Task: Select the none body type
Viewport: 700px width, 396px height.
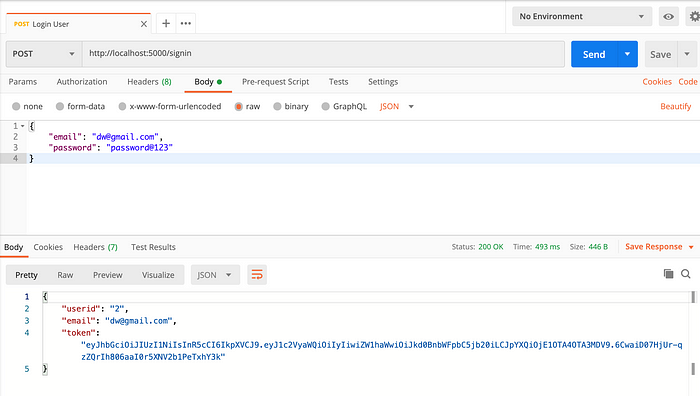Action: coord(16,106)
